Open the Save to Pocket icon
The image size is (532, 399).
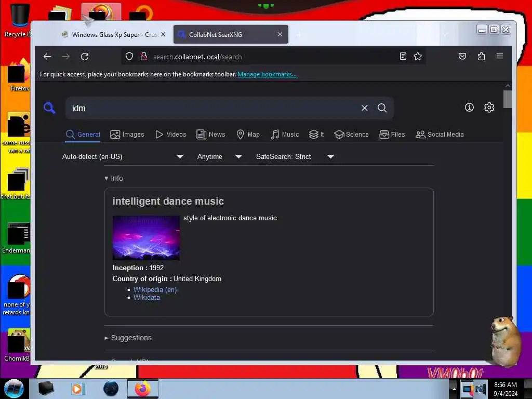(462, 56)
